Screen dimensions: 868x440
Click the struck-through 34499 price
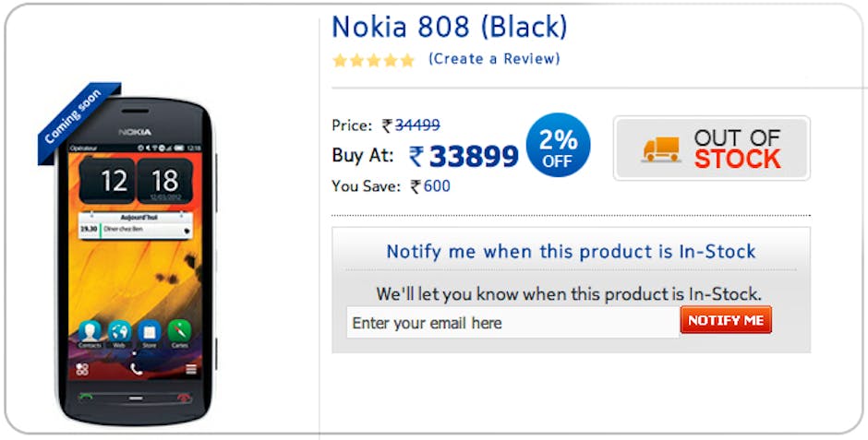coord(417,125)
